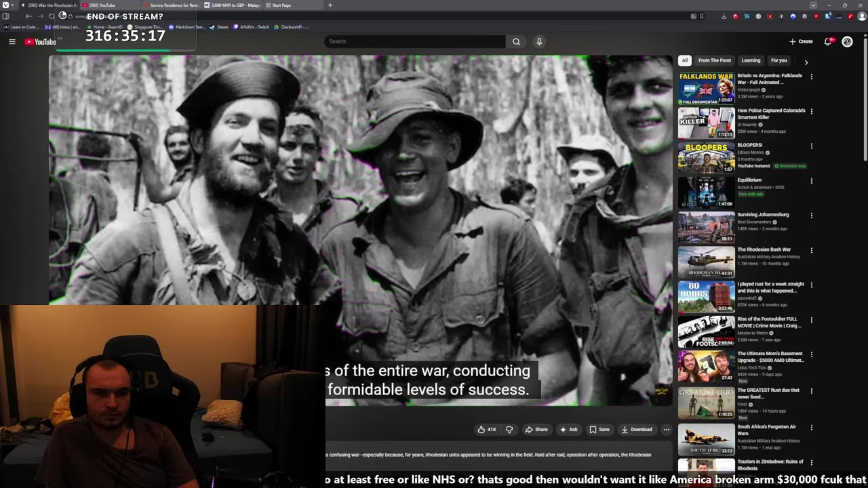Open the Learn to Code bookmark

[22, 27]
